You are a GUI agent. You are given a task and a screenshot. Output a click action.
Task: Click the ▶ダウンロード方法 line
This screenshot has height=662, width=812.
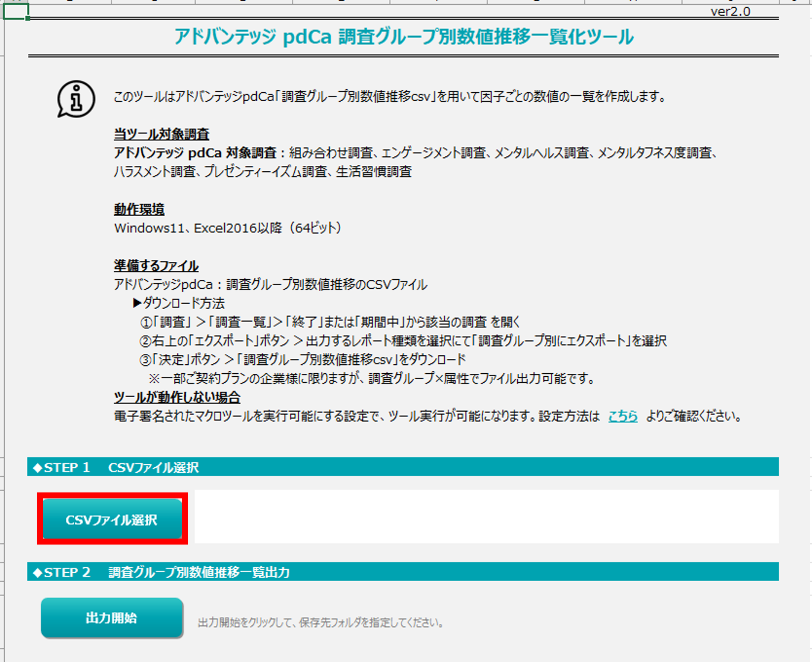coord(179,303)
